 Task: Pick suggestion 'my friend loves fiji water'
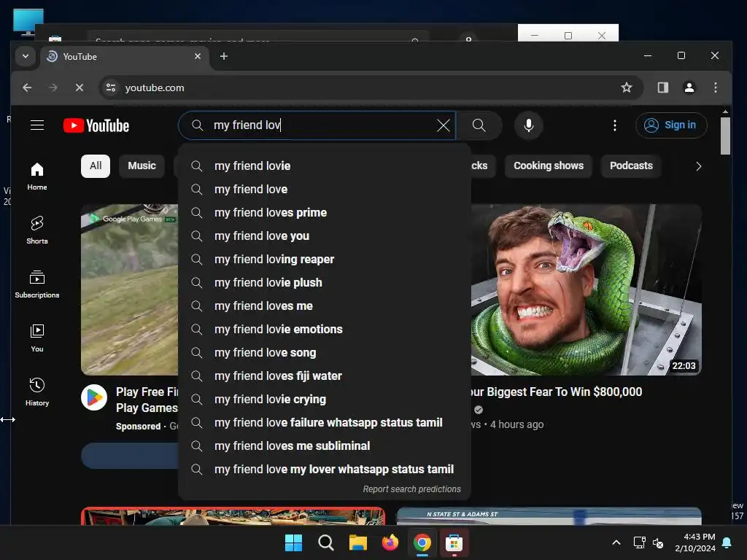pos(325,376)
